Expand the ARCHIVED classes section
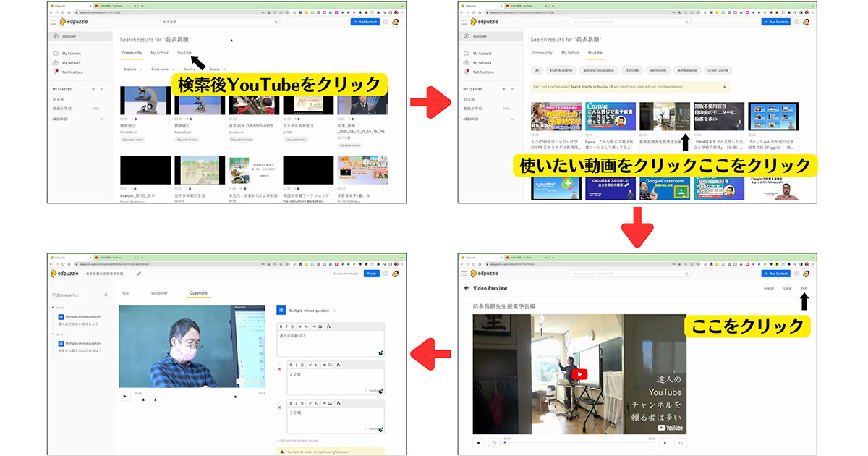868x456 pixels. tap(101, 119)
